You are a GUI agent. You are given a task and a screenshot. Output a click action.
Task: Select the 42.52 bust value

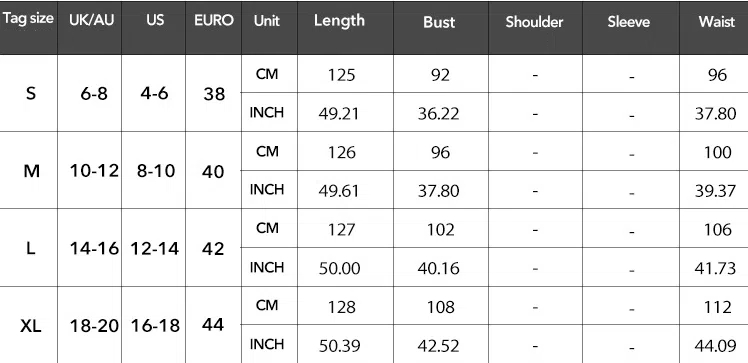tap(438, 345)
